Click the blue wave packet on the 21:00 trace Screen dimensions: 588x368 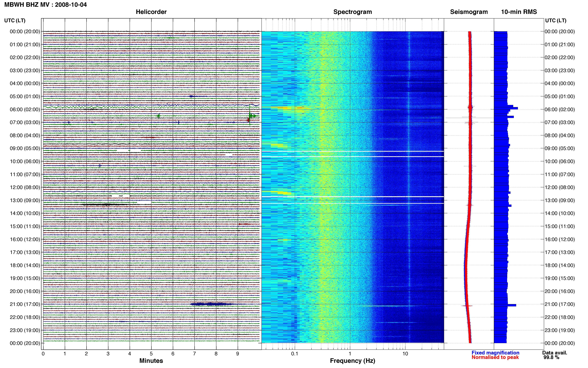[213, 304]
